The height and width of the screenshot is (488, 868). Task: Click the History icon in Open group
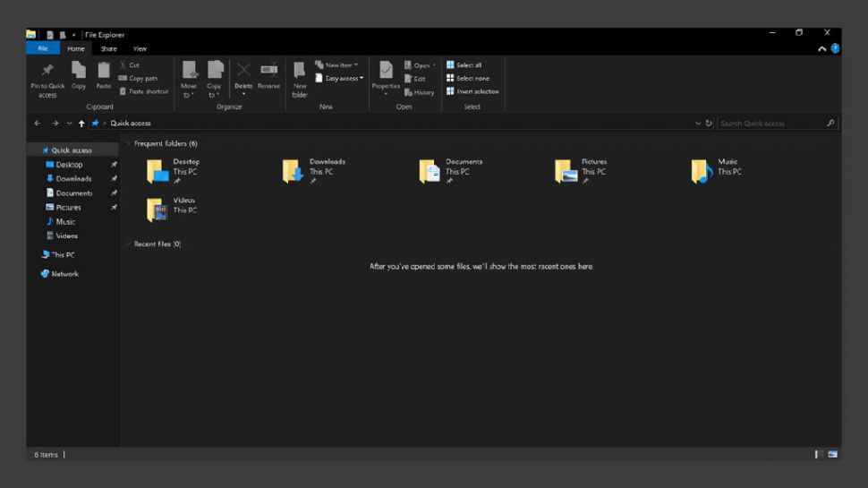tap(419, 92)
